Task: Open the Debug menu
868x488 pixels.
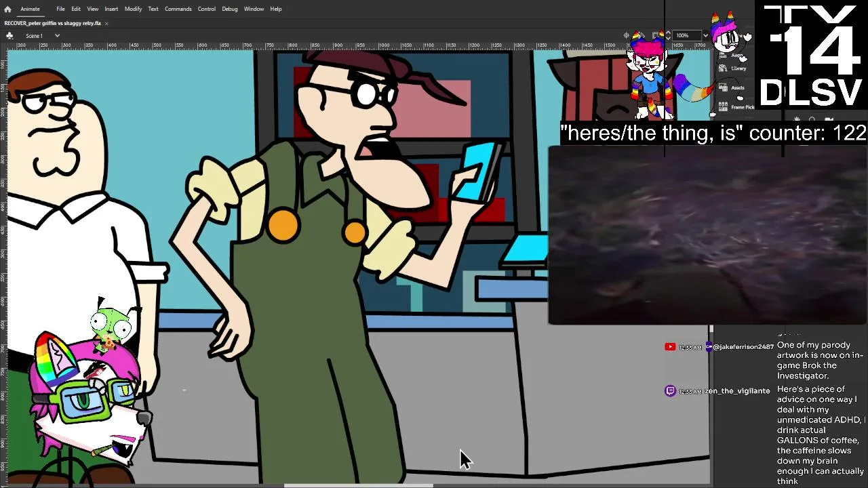Action: 230,9
